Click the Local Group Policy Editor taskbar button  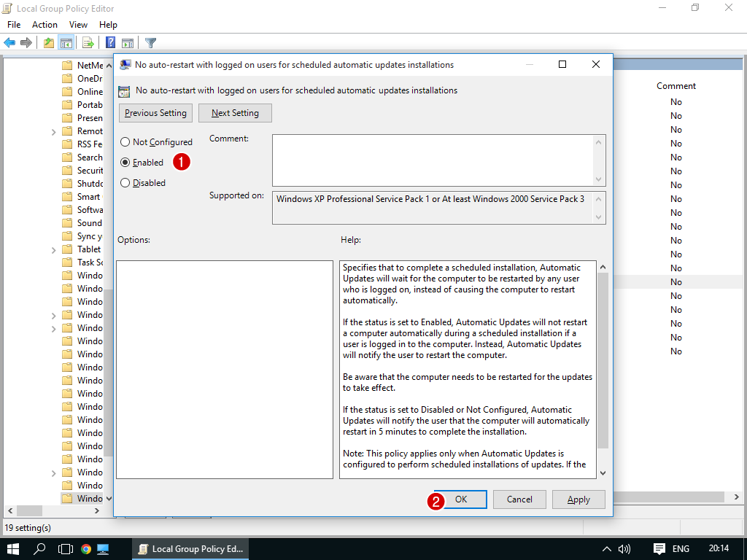[190, 549]
